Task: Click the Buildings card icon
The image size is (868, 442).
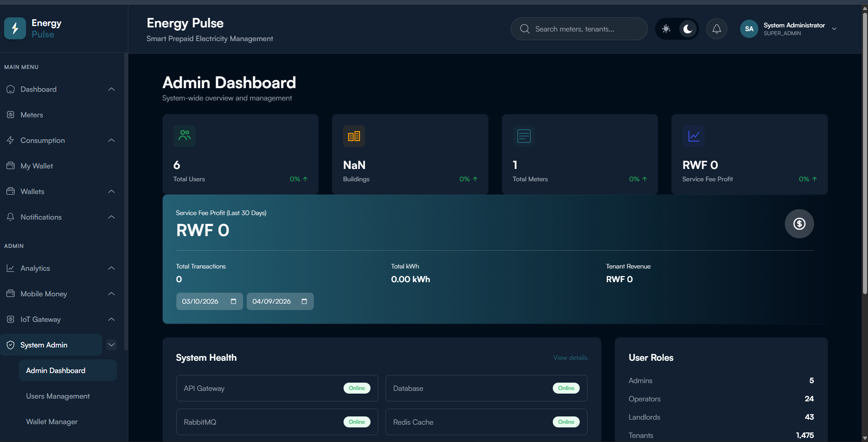Action: click(354, 136)
